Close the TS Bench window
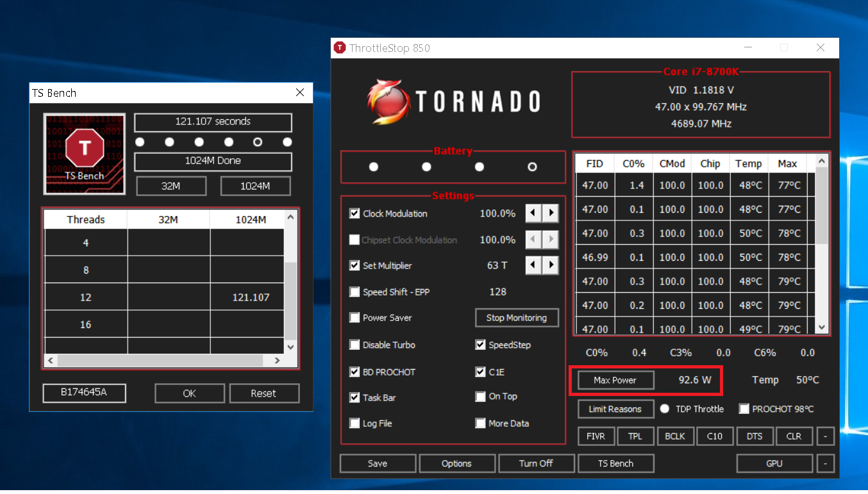868x494 pixels. coord(300,93)
